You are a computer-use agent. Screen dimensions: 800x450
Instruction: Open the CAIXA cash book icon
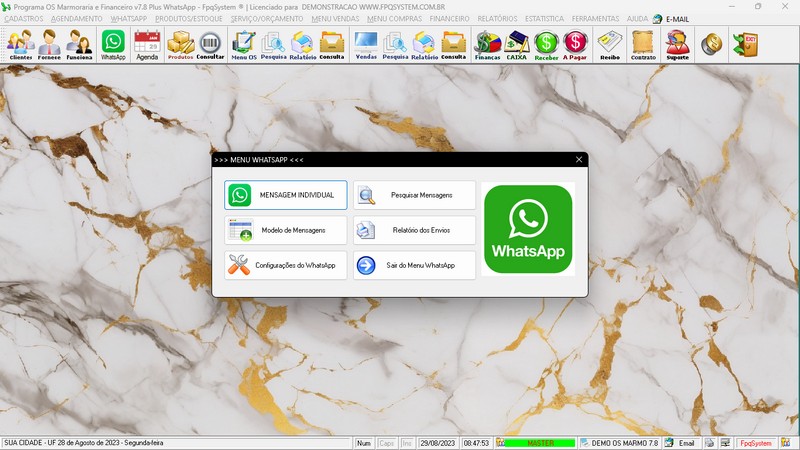tap(516, 44)
